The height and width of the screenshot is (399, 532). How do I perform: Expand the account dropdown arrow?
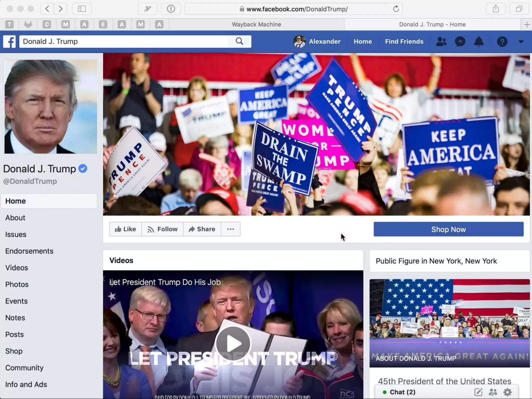click(521, 42)
